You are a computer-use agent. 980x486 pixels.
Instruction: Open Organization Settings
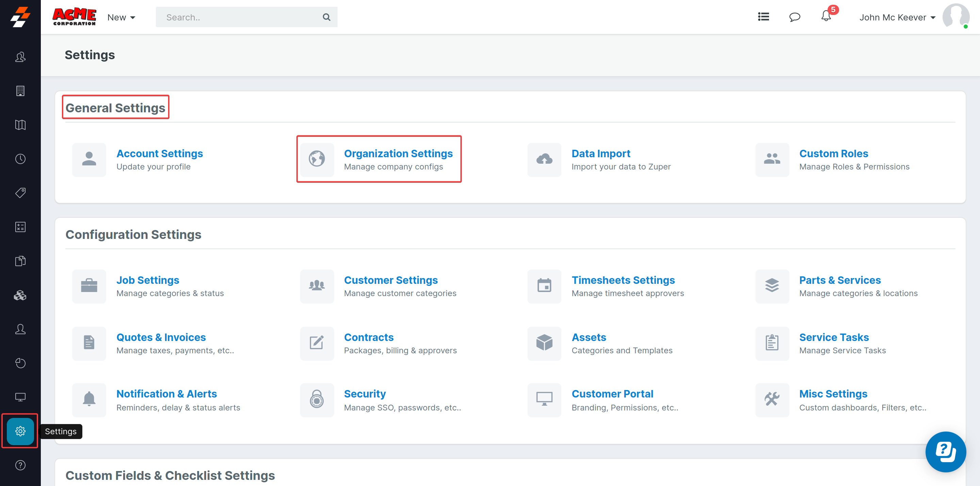398,153
